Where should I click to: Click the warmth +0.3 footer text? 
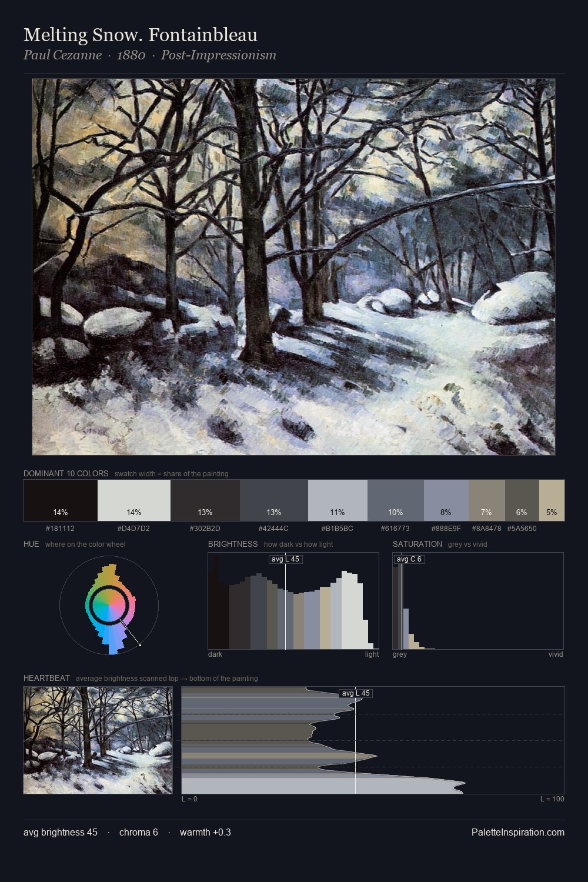205,832
